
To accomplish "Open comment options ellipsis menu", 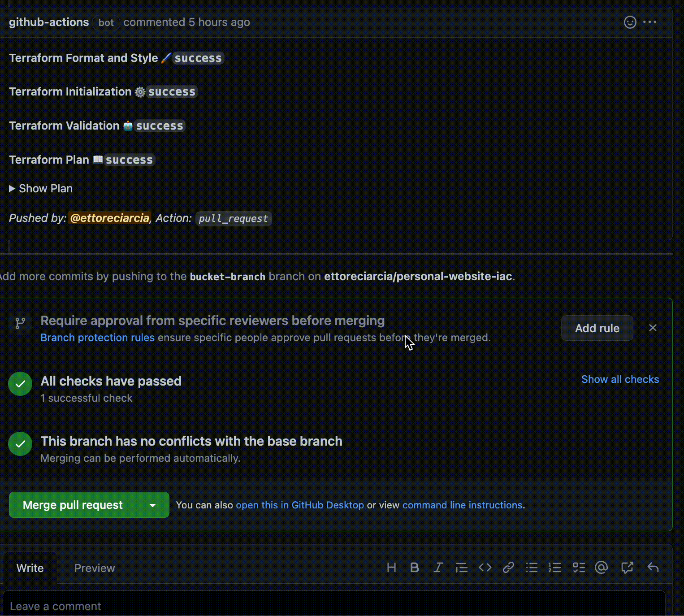I will point(649,22).
